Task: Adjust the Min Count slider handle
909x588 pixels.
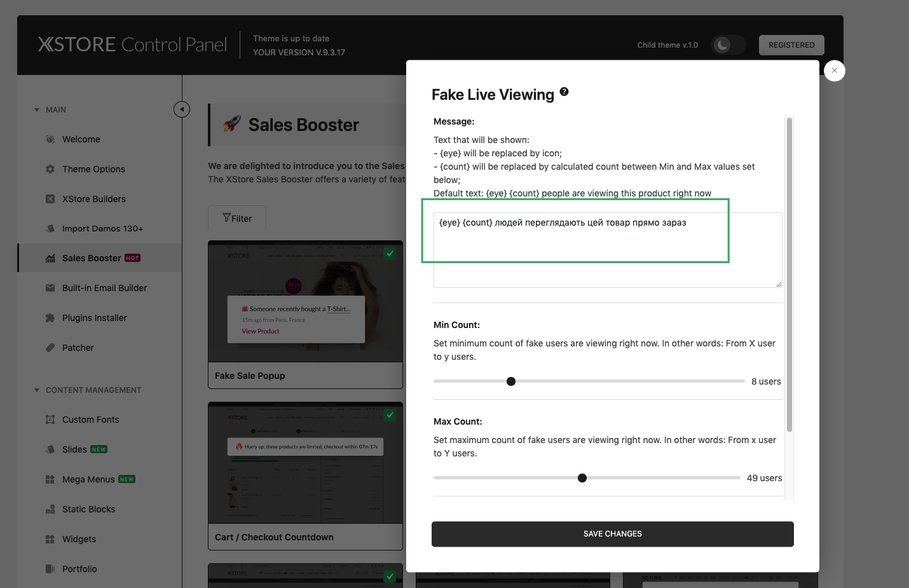Action: pyautogui.click(x=511, y=381)
